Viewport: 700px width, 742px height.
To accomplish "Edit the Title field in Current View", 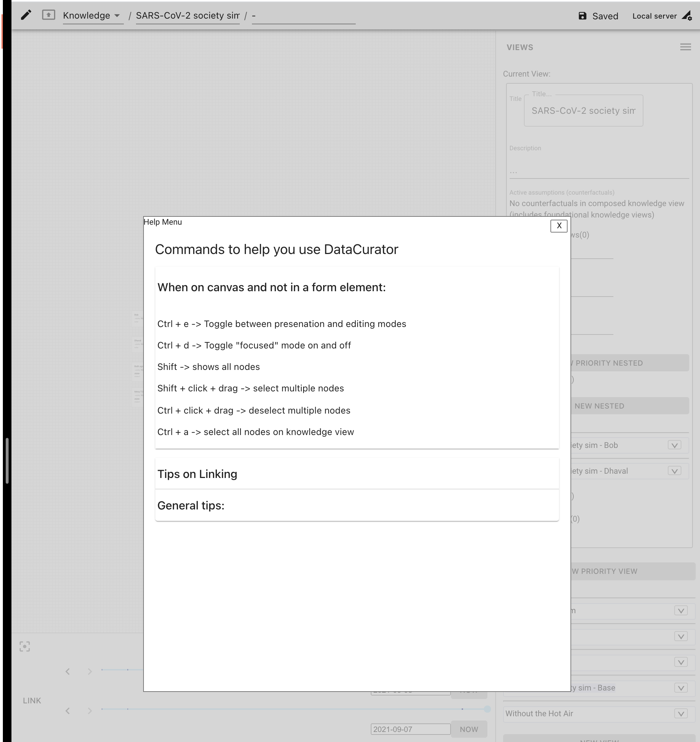I will pos(584,111).
